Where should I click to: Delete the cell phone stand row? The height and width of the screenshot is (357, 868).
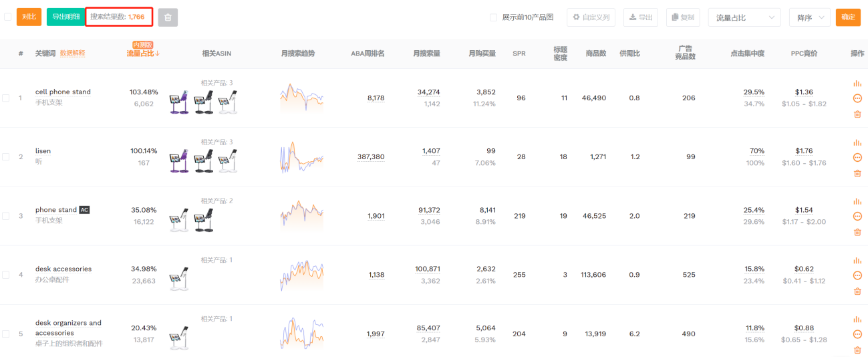point(857,114)
